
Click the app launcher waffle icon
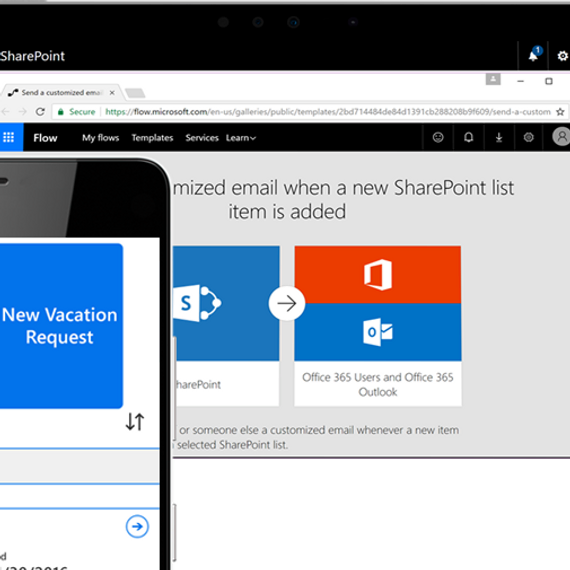point(9,137)
